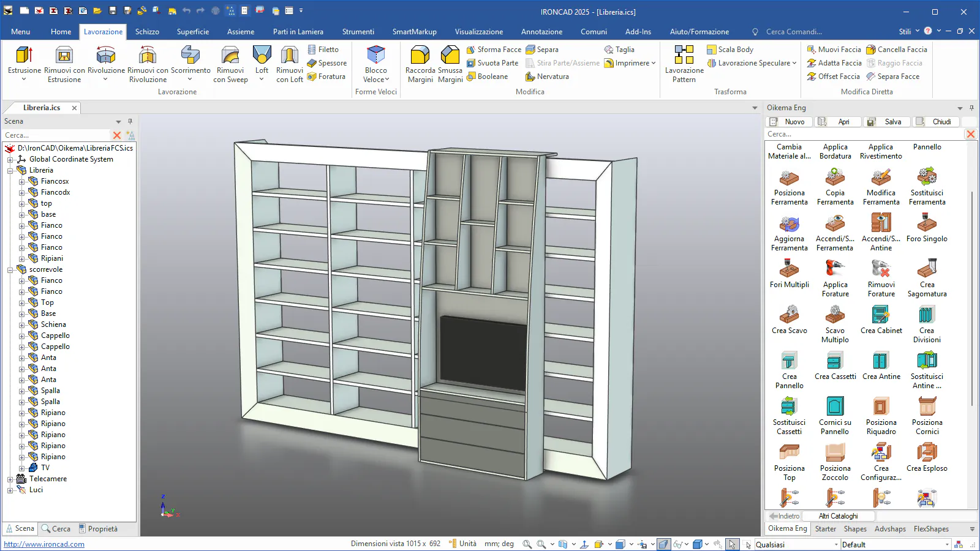Click the Crea Cassetti catalog icon
Viewport: 980px width, 551px height.
(x=835, y=361)
